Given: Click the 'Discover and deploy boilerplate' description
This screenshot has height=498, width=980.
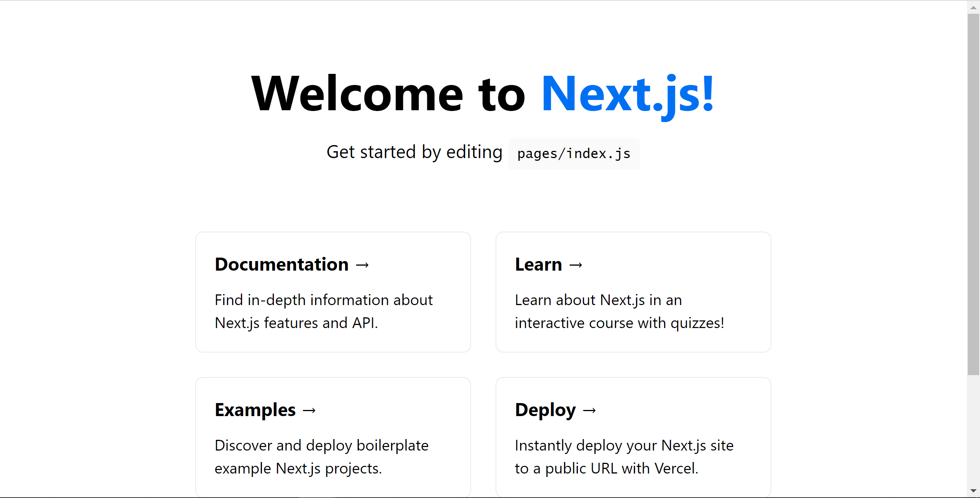Looking at the screenshot, I should pos(322,446).
